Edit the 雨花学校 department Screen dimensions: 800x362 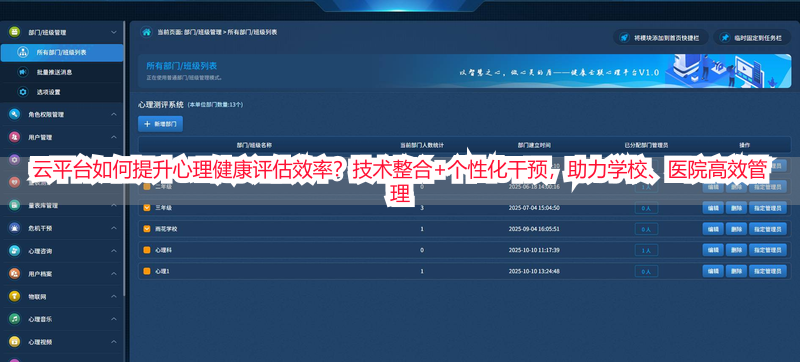[x=713, y=229]
